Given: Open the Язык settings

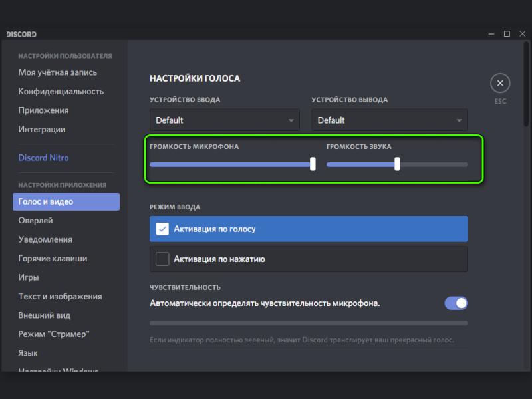Looking at the screenshot, I should click(28, 353).
